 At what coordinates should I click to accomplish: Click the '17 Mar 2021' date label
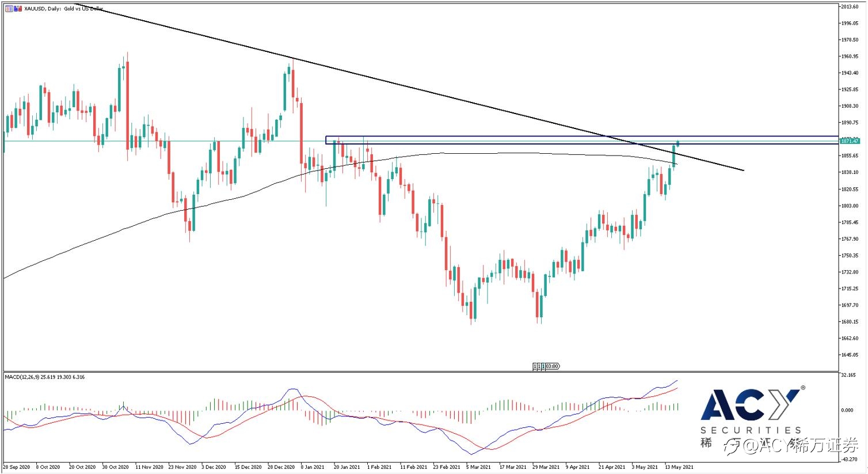point(513,467)
